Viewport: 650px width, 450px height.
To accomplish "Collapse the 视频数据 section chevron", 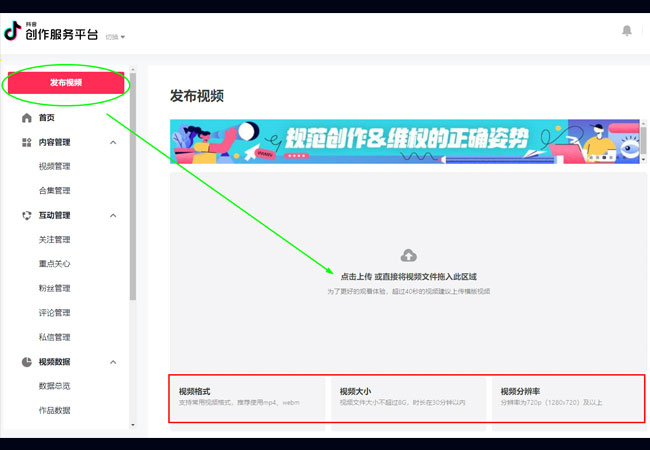I will coord(113,362).
